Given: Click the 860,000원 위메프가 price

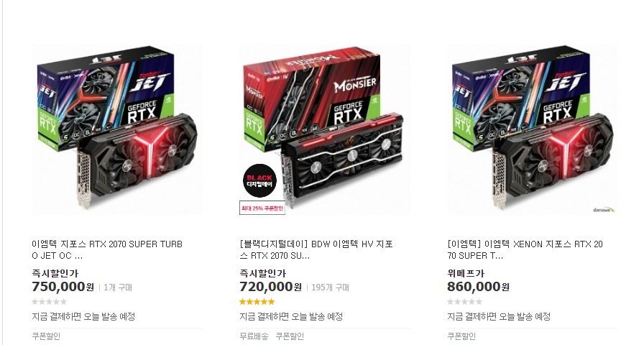Looking at the screenshot, I should tap(479, 287).
